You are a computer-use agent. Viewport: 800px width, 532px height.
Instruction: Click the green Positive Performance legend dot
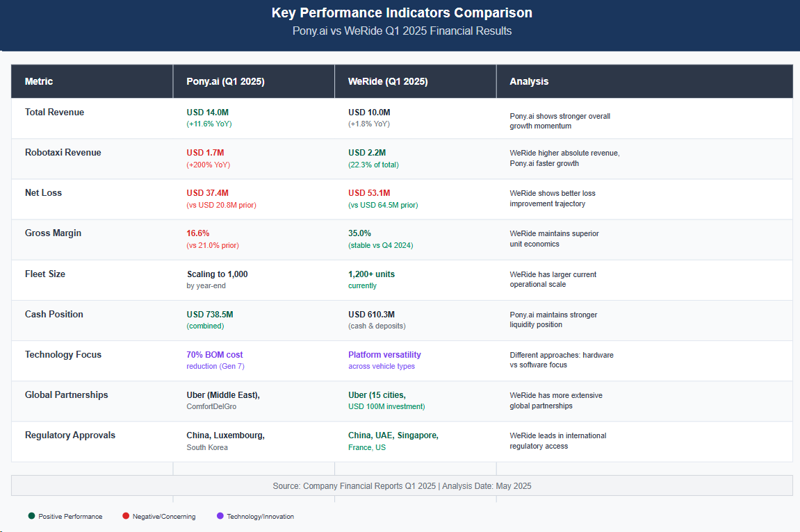coord(32,516)
